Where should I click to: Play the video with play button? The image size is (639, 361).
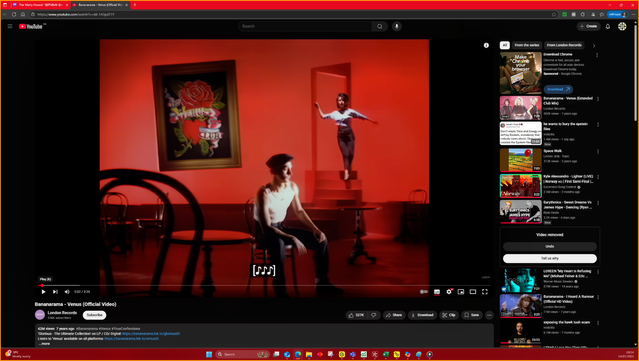pyautogui.click(x=43, y=292)
